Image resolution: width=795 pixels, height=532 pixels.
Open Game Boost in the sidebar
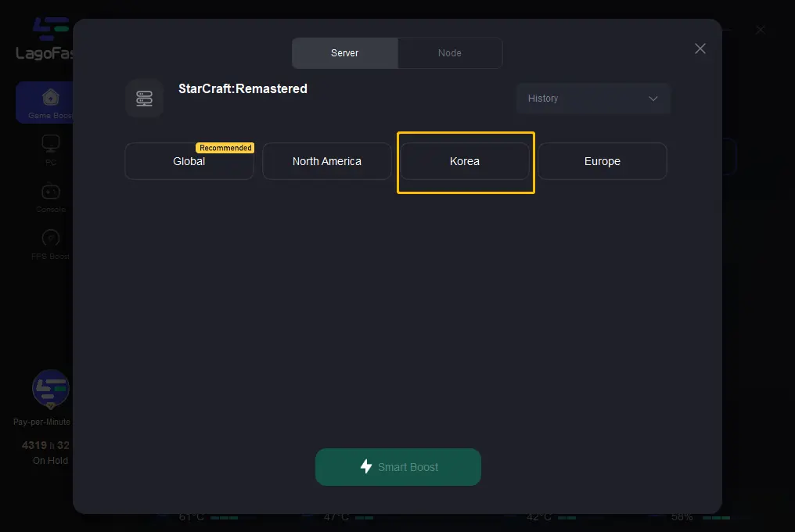45,102
